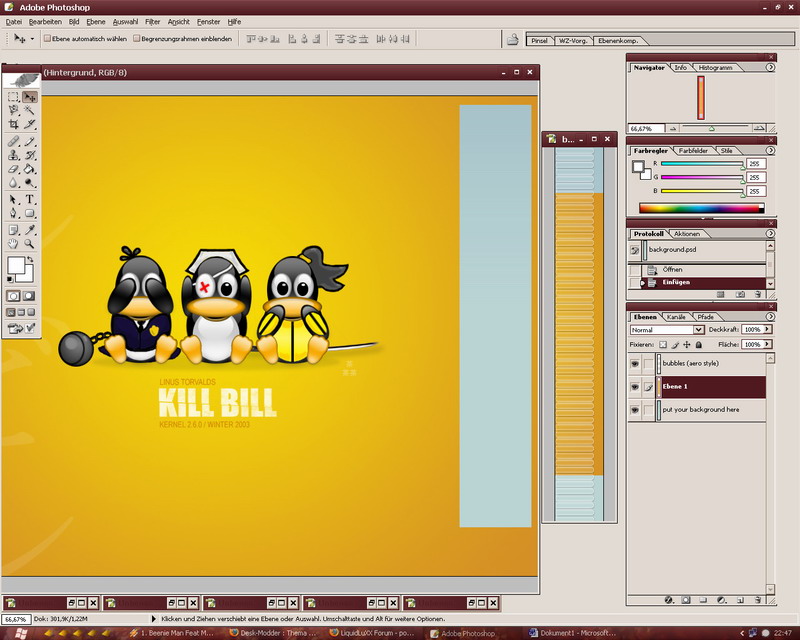
Task: Switch to Standard editing mode
Action: pyautogui.click(x=13, y=296)
